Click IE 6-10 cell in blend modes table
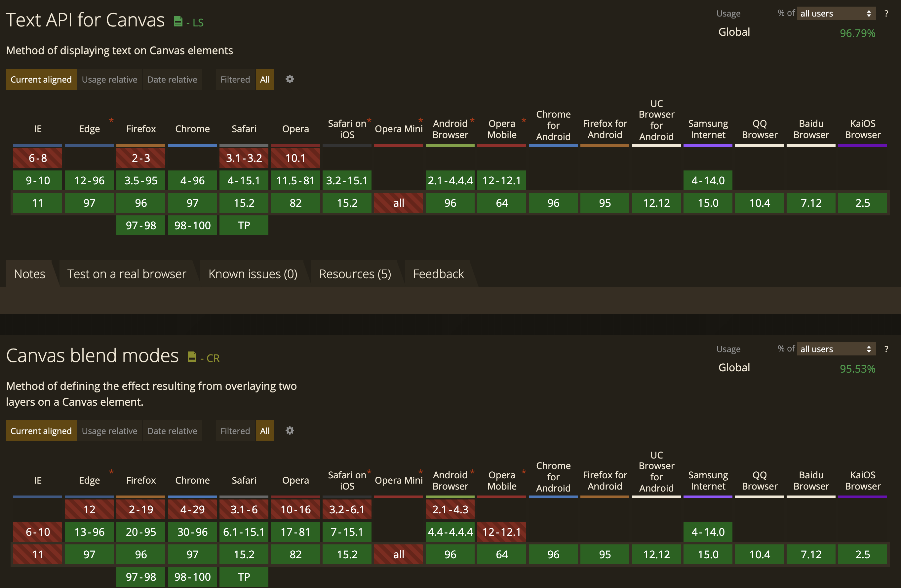 click(x=38, y=532)
